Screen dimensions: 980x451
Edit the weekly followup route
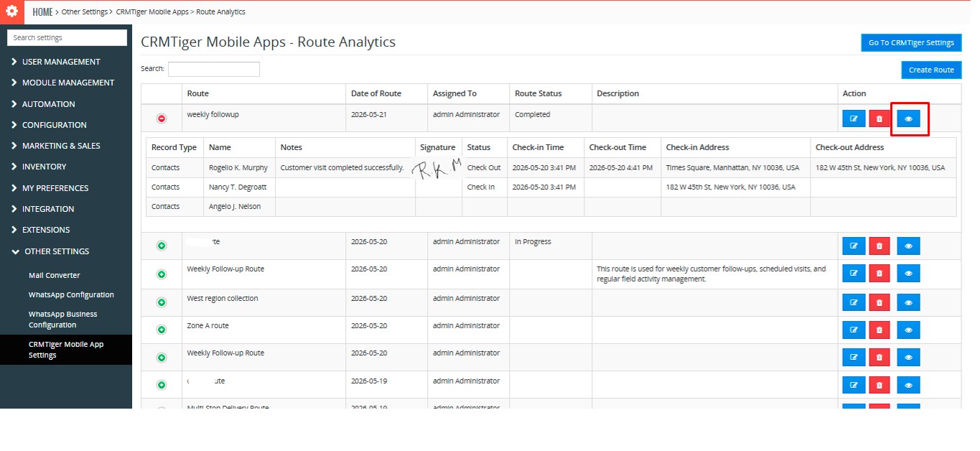(x=854, y=119)
